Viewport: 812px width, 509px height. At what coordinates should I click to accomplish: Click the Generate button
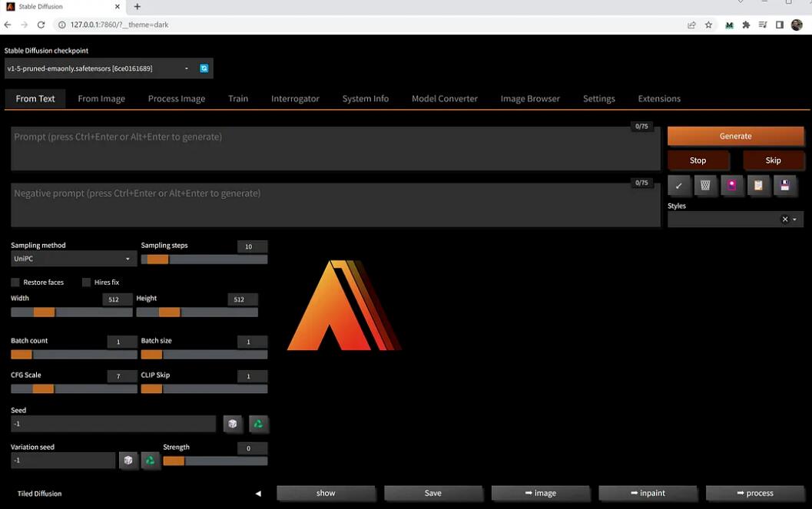(x=736, y=136)
